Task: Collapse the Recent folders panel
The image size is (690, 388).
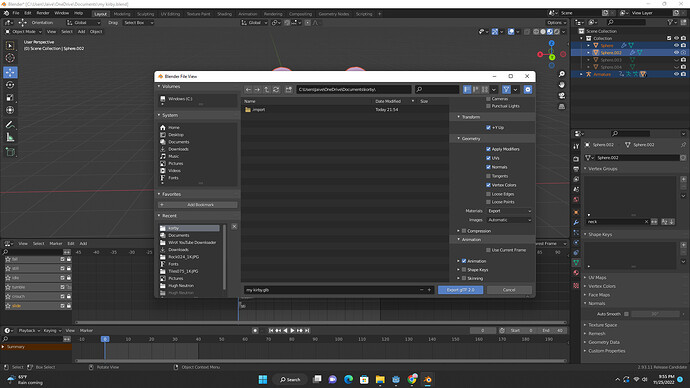Action: [159, 216]
